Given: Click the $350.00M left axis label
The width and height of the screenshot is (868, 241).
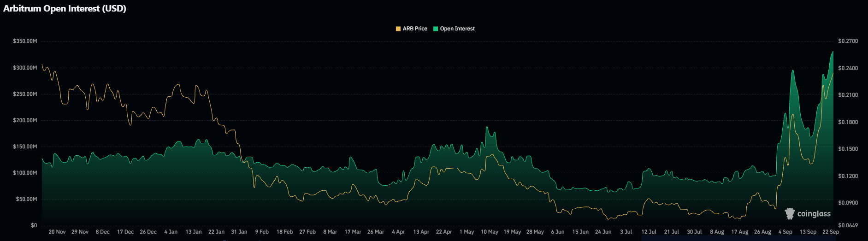Looking at the screenshot, I should pyautogui.click(x=25, y=41).
